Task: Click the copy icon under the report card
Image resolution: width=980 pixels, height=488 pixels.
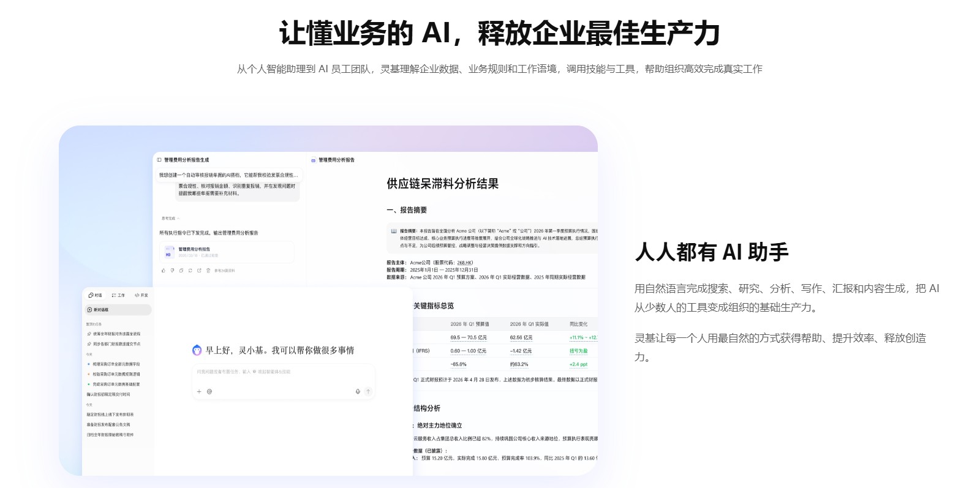Action: point(181,270)
